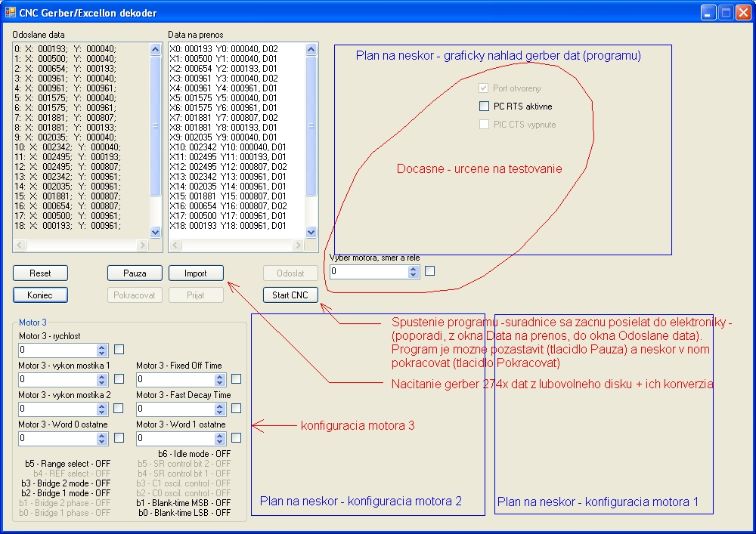This screenshot has height=534, width=756.
Task: Toggle checkbox next to Motor 3 rychlost
Action: [x=119, y=349]
